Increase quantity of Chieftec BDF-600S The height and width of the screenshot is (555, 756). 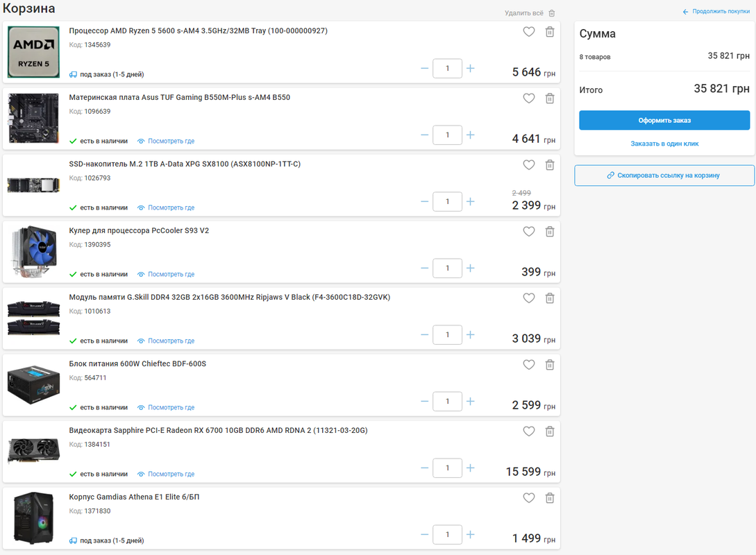click(x=471, y=401)
